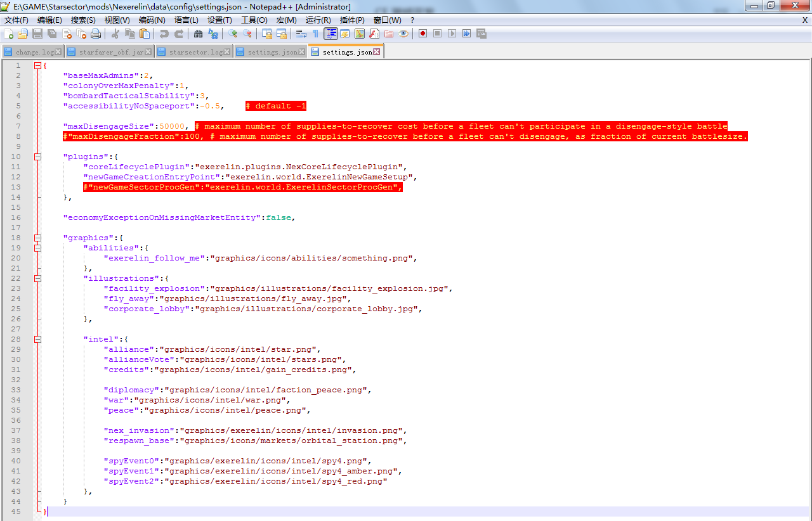Viewport: 812px width, 521px height.
Task: Switch to the change.log tab
Action: click(x=34, y=52)
